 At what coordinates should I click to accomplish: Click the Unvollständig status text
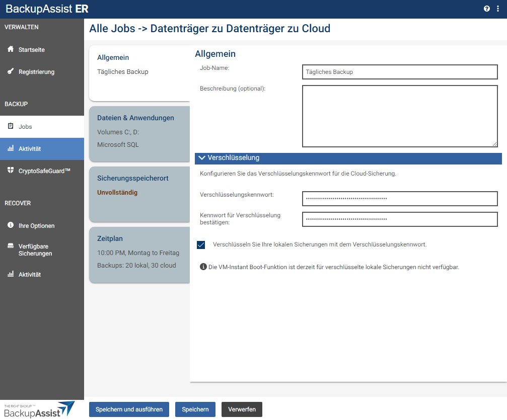(x=117, y=193)
